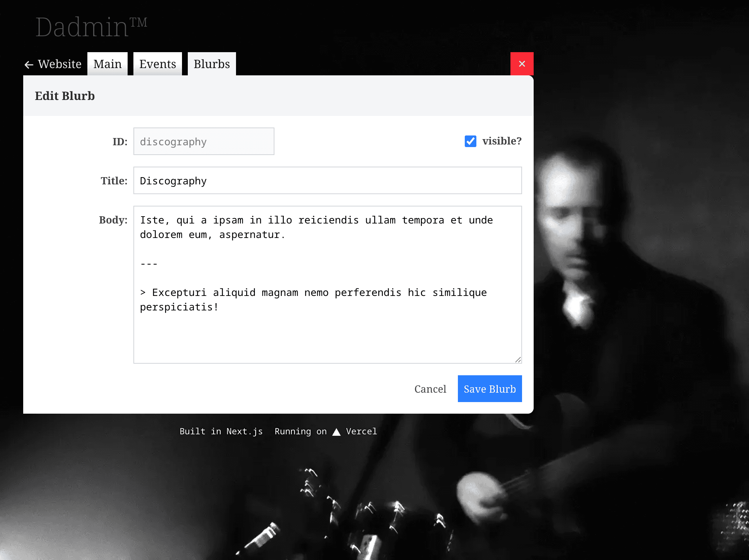Click the disabled ID field
The width and height of the screenshot is (749, 560).
pyautogui.click(x=204, y=141)
